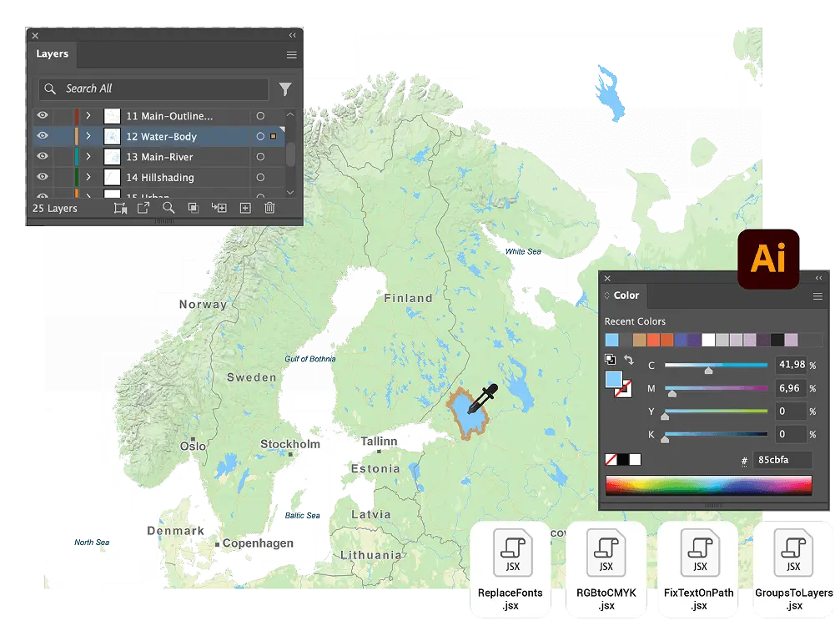The height and width of the screenshot is (626, 840).
Task: Hide the 12 Water-Body layer
Action: pyautogui.click(x=43, y=135)
